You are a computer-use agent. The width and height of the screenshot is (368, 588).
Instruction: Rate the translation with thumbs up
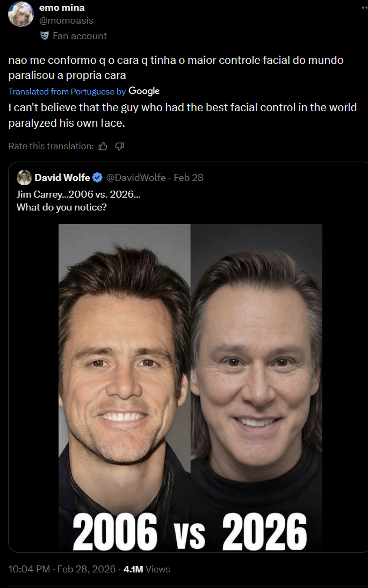103,146
